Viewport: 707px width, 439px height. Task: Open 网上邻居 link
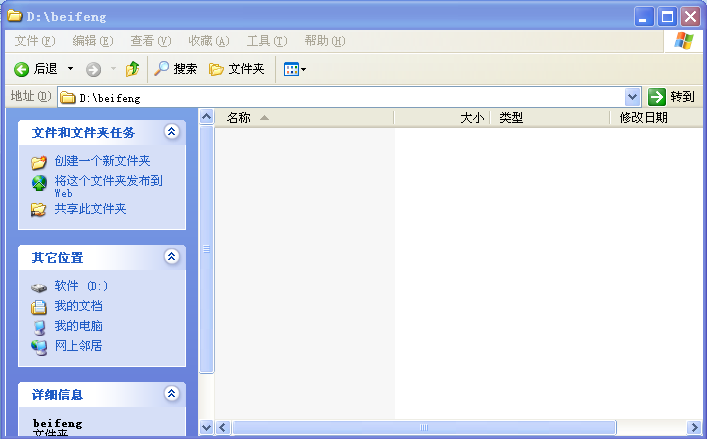(x=78, y=346)
